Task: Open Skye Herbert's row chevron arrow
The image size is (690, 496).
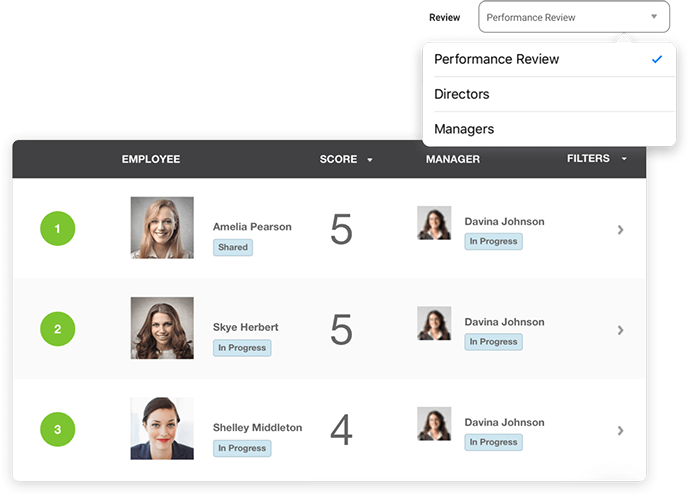Action: (x=620, y=330)
